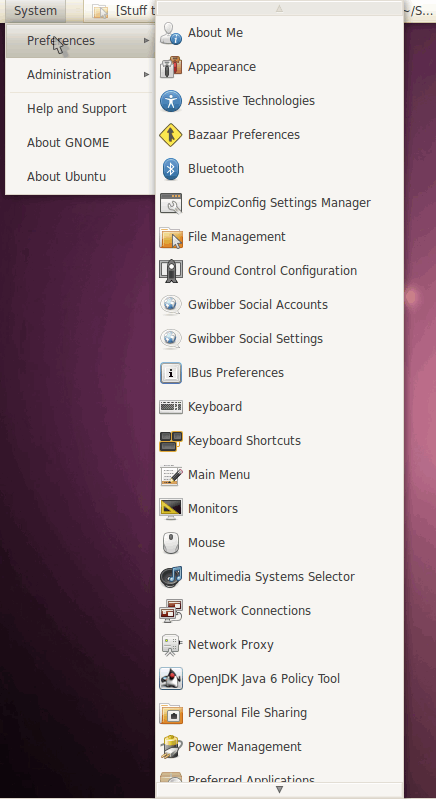The height and width of the screenshot is (799, 436).
Task: Click the Multimedia Systems Selector music icon
Action: [x=171, y=577]
